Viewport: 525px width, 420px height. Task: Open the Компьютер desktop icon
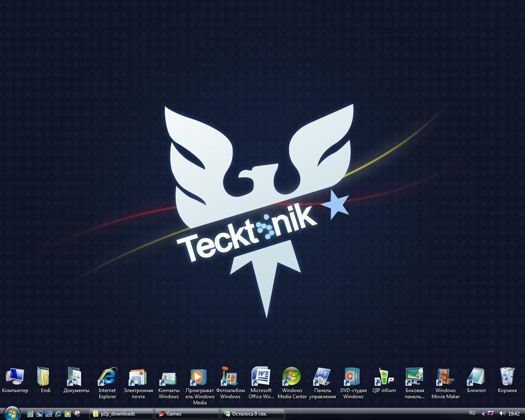click(x=15, y=377)
